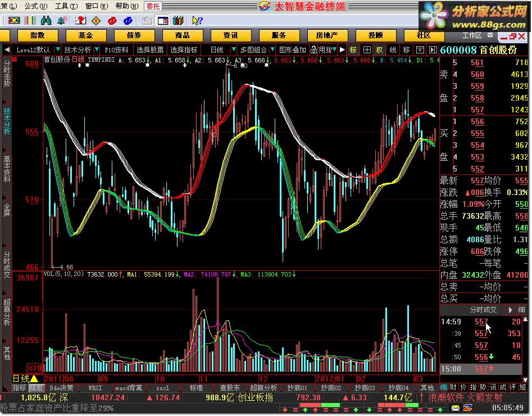Select the 抄底01 bottom tab

pos(297,388)
